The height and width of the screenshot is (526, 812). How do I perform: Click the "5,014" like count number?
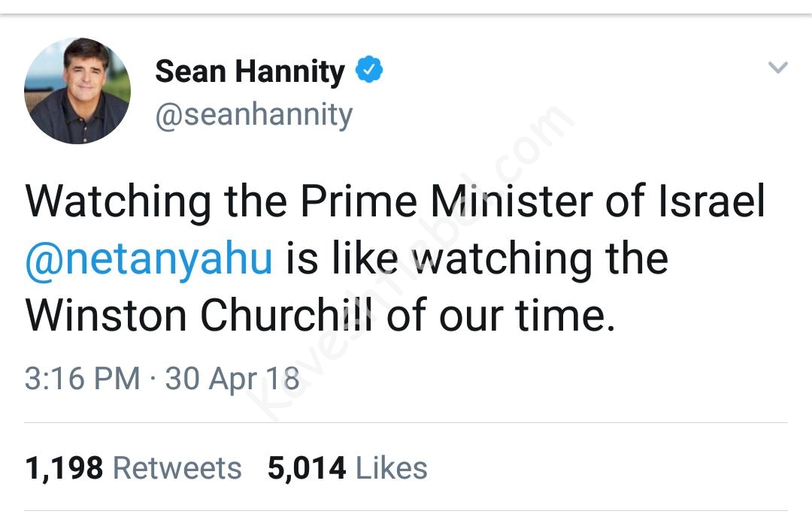pyautogui.click(x=307, y=468)
